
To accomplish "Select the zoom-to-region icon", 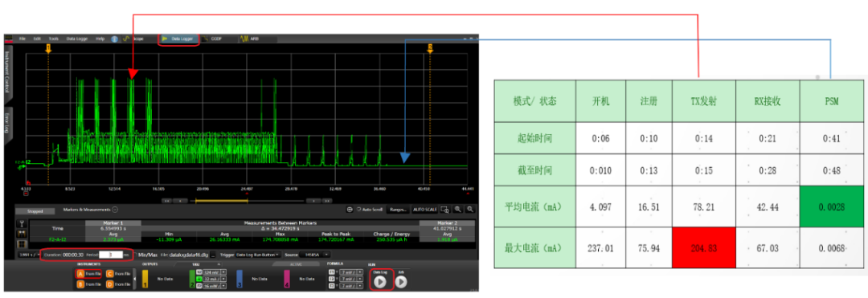I will pyautogui.click(x=445, y=210).
